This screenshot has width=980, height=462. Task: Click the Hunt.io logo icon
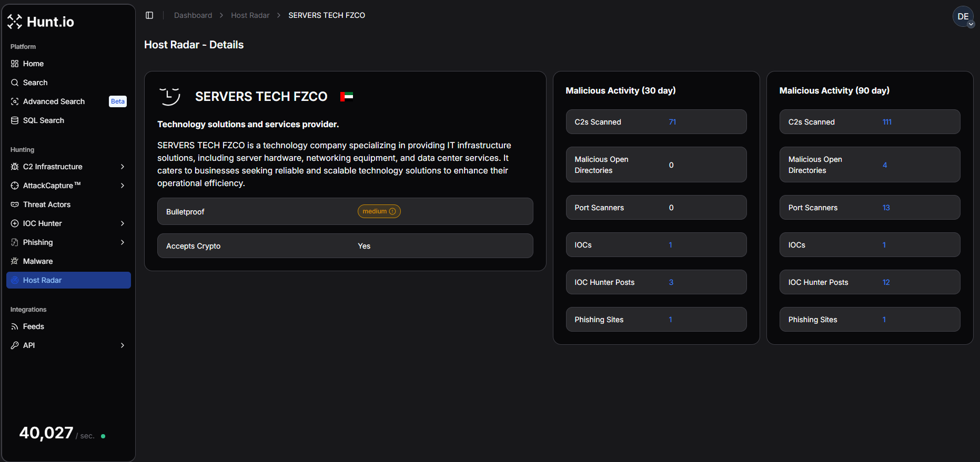point(15,22)
